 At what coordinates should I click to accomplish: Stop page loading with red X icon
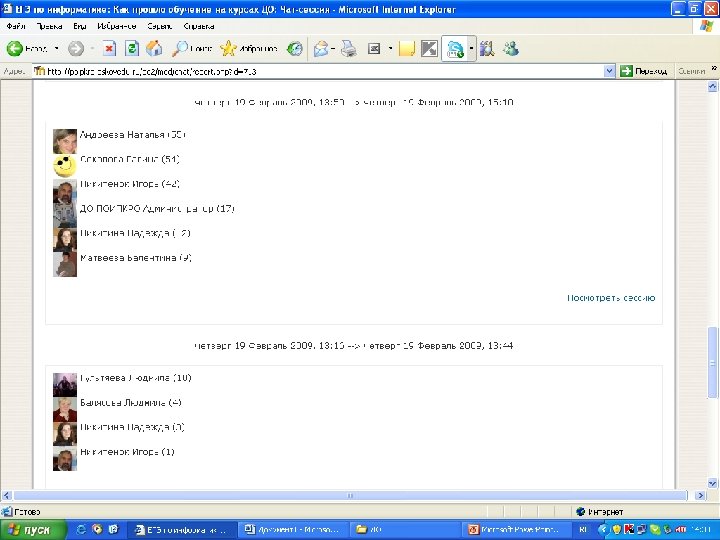click(109, 48)
